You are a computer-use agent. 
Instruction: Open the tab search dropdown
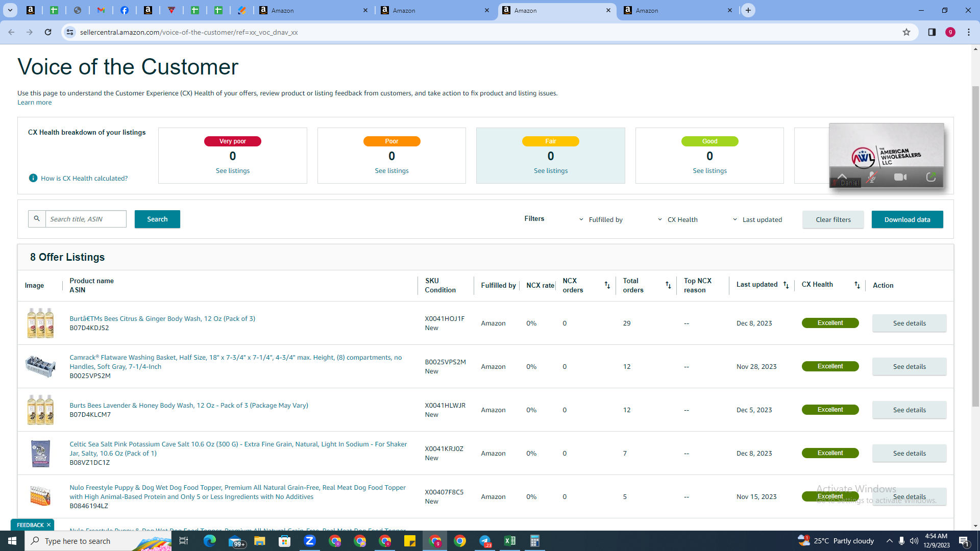10,10
